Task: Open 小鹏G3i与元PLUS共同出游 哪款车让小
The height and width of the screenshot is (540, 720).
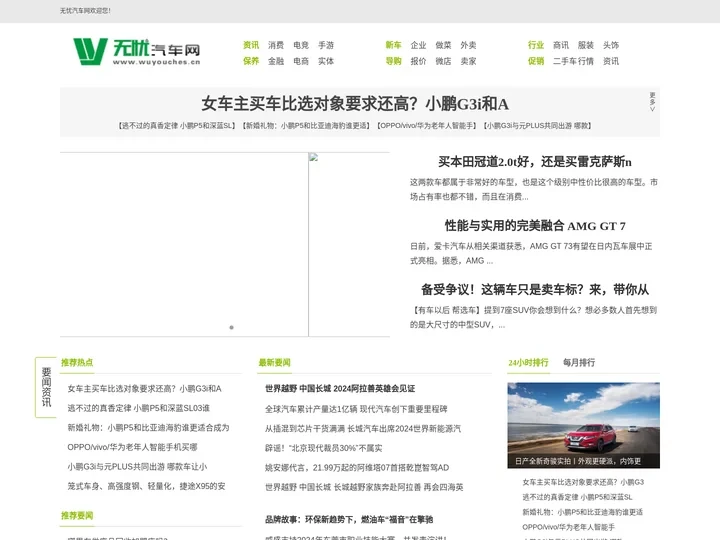Action: click(x=137, y=467)
